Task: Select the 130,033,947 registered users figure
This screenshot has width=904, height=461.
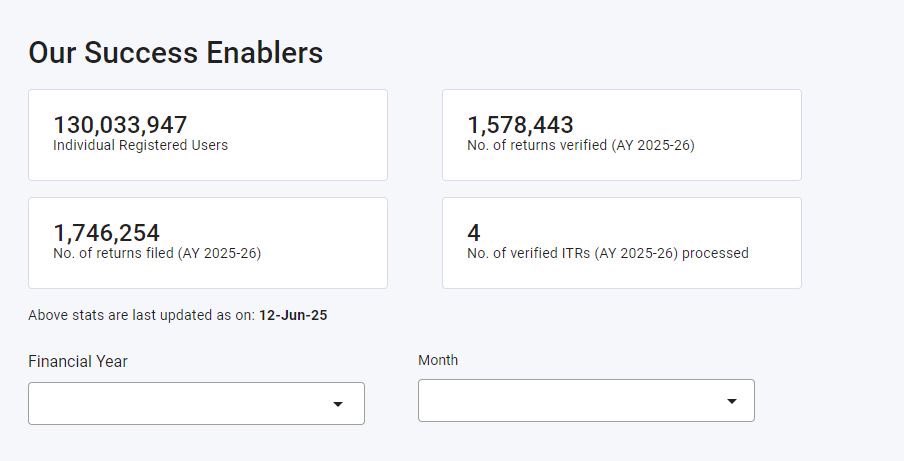Action: coord(120,125)
